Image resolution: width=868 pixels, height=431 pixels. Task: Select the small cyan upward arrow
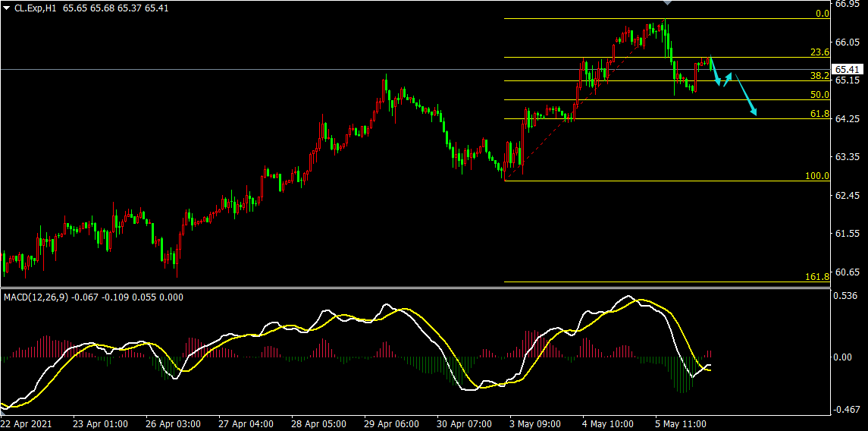728,80
